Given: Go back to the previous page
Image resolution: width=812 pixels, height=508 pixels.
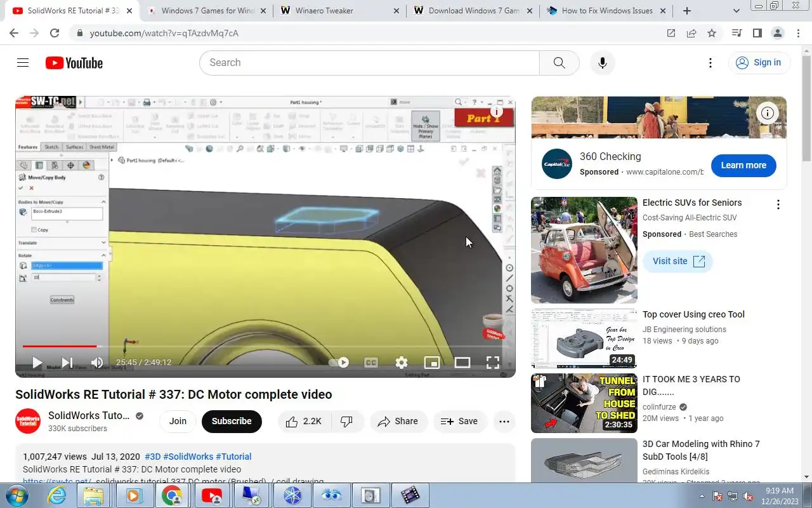Looking at the screenshot, I should [14, 33].
